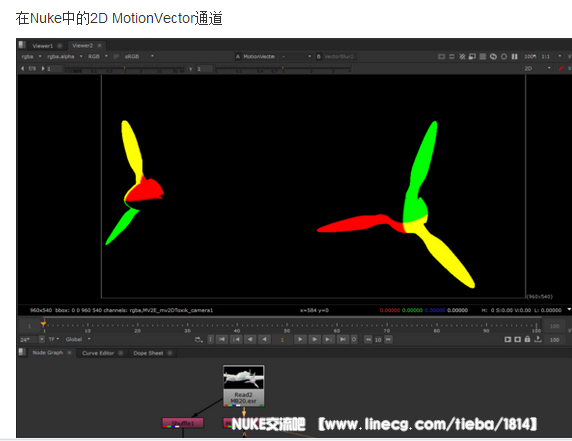Open the TF frame display dropdown
The image size is (572, 441).
point(54,339)
